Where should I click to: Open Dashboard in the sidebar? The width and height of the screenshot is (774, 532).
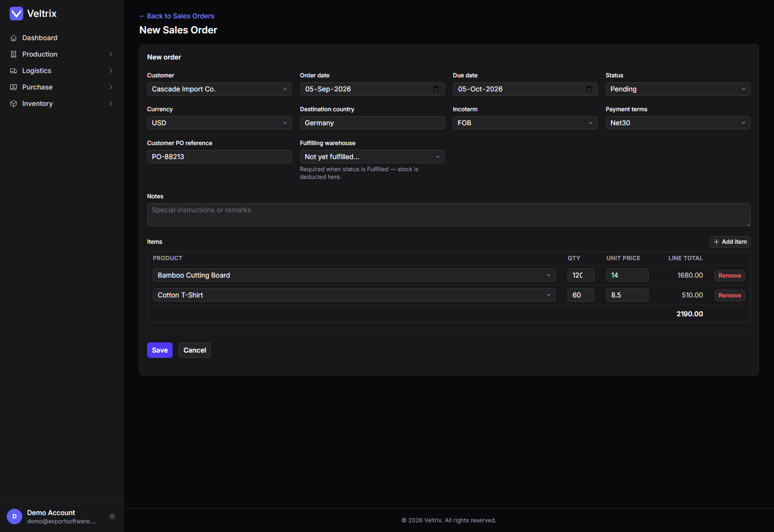tap(62, 38)
